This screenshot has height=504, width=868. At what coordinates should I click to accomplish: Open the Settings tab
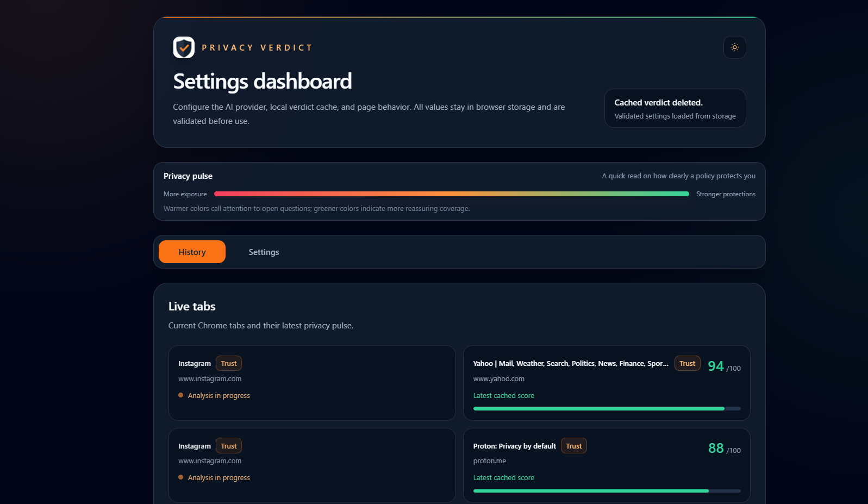[264, 252]
